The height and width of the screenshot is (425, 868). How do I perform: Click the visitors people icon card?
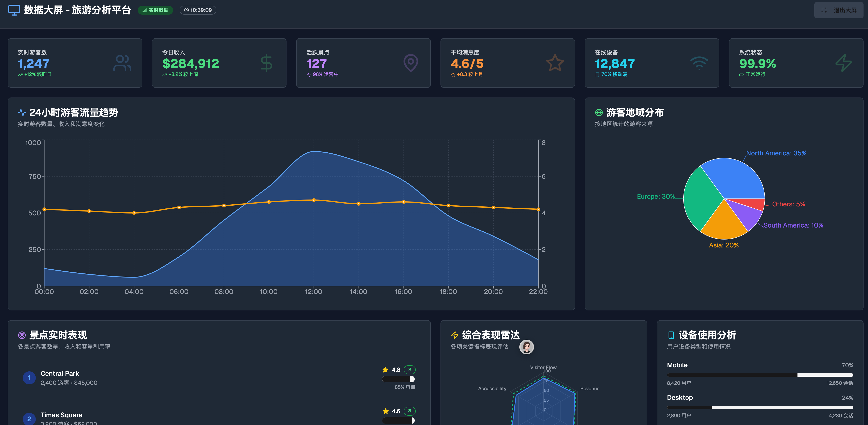point(122,63)
